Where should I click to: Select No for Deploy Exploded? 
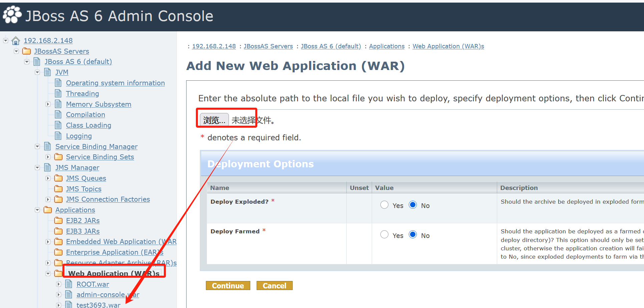[x=413, y=205]
